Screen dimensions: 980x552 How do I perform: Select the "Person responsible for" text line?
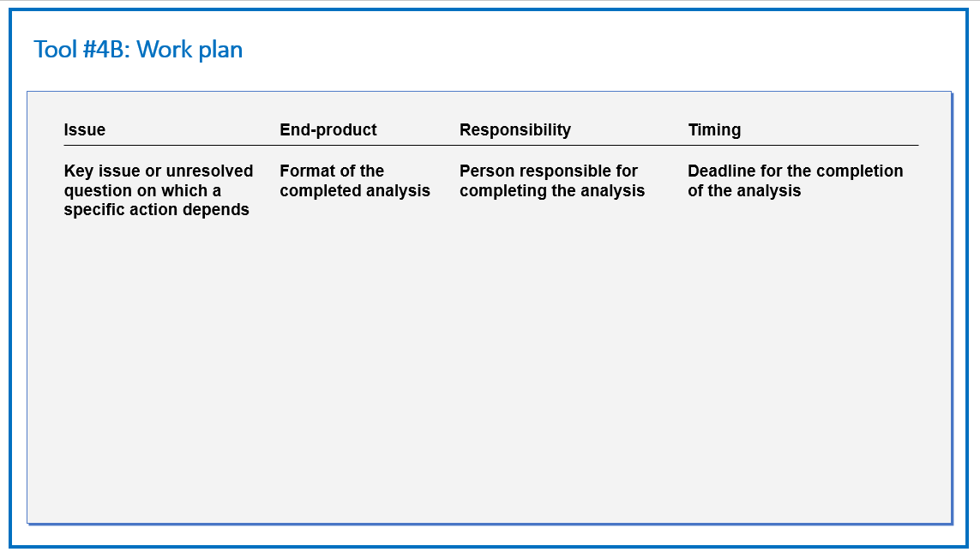coord(548,171)
